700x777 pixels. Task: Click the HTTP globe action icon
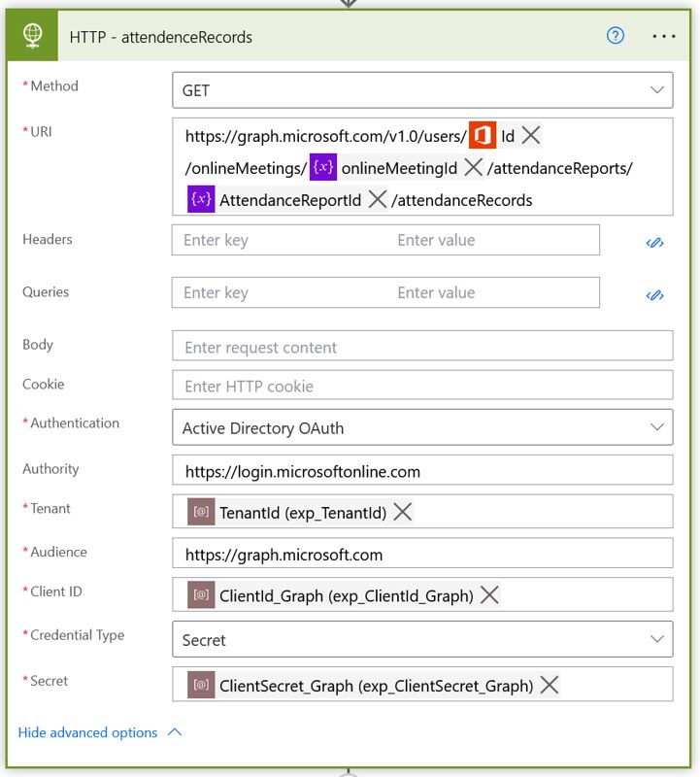pos(33,36)
